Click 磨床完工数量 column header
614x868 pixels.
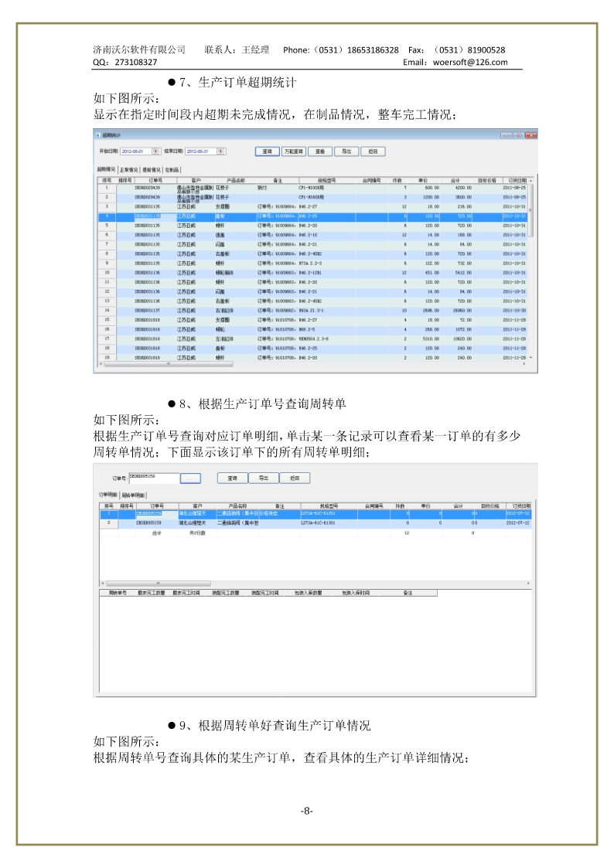[x=151, y=593]
